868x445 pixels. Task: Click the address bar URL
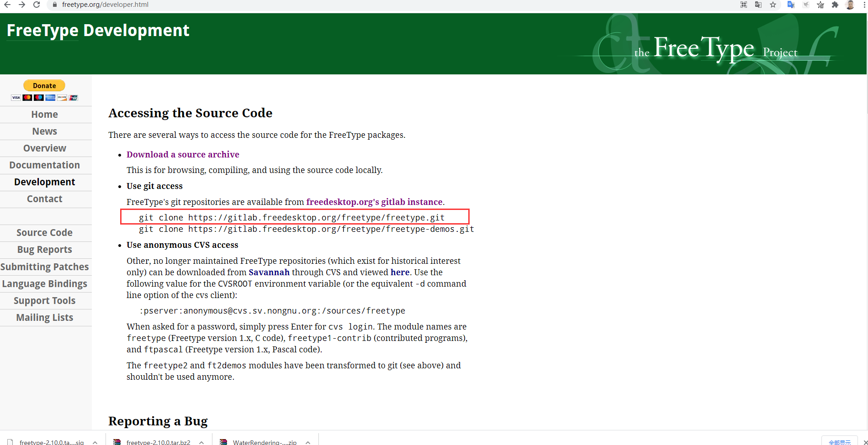point(105,5)
